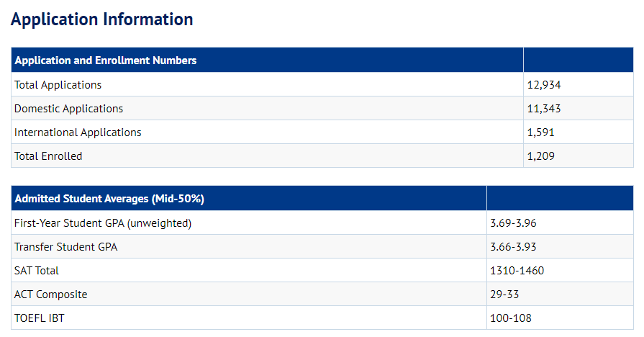Select the 3.66-3.93 transfer GPA range
Image resolution: width=644 pixels, height=337 pixels.
tap(513, 247)
